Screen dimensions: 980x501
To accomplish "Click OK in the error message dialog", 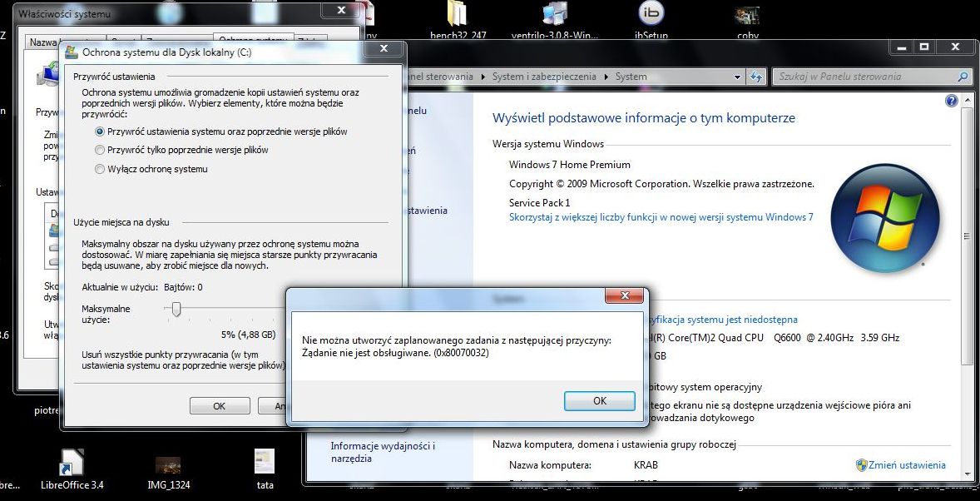I will (x=599, y=401).
